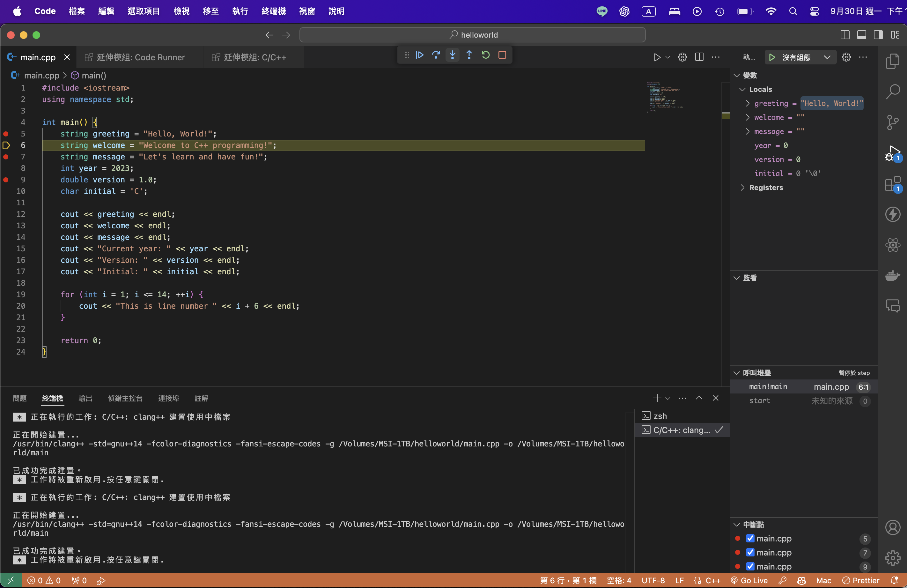This screenshot has height=588, width=907.
Task: Expand the greeting variable
Action: click(748, 104)
